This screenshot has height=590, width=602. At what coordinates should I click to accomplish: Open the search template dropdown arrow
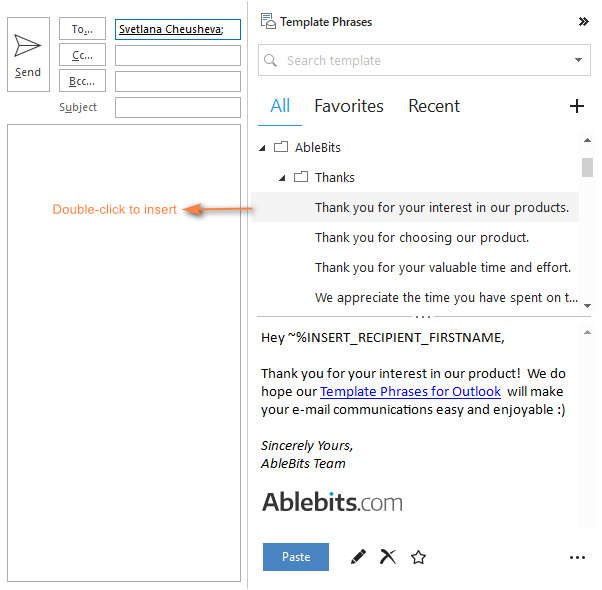[578, 60]
